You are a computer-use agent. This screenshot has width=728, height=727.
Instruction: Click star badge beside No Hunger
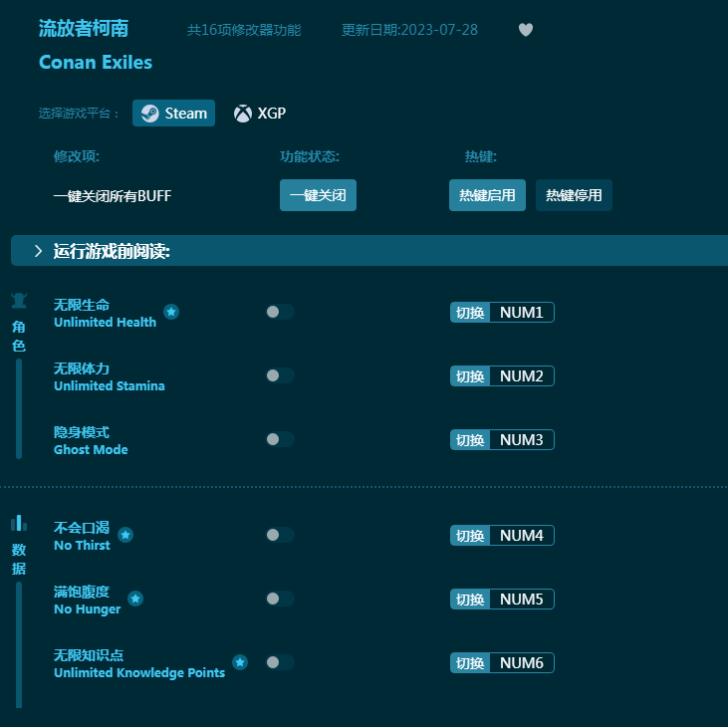click(135, 599)
